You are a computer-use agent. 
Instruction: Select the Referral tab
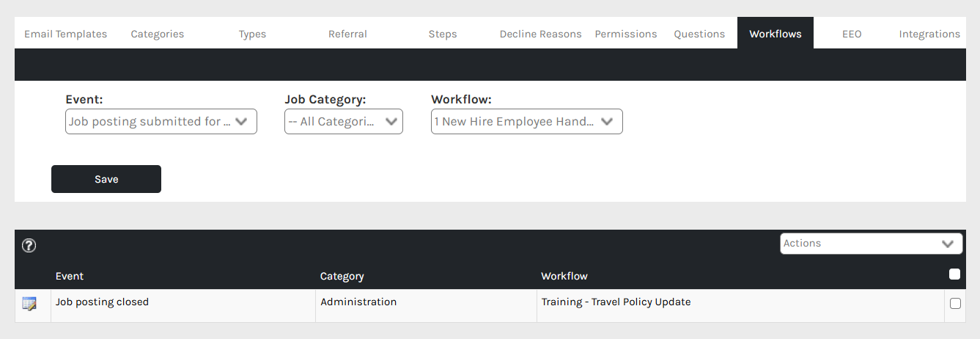click(347, 34)
